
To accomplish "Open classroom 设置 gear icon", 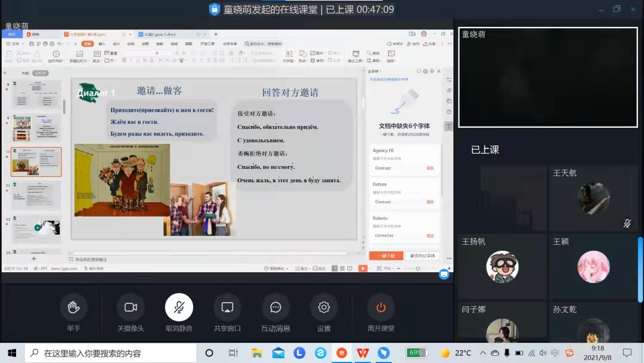I will coord(324,308).
